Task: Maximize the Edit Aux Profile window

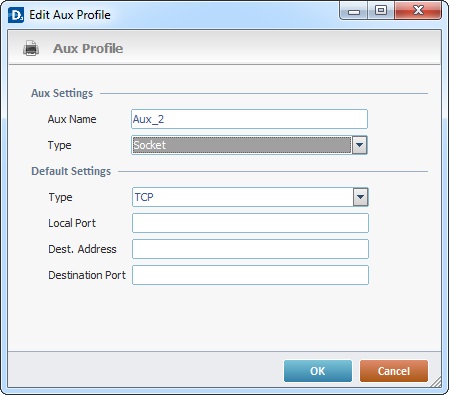Action: 381,11
